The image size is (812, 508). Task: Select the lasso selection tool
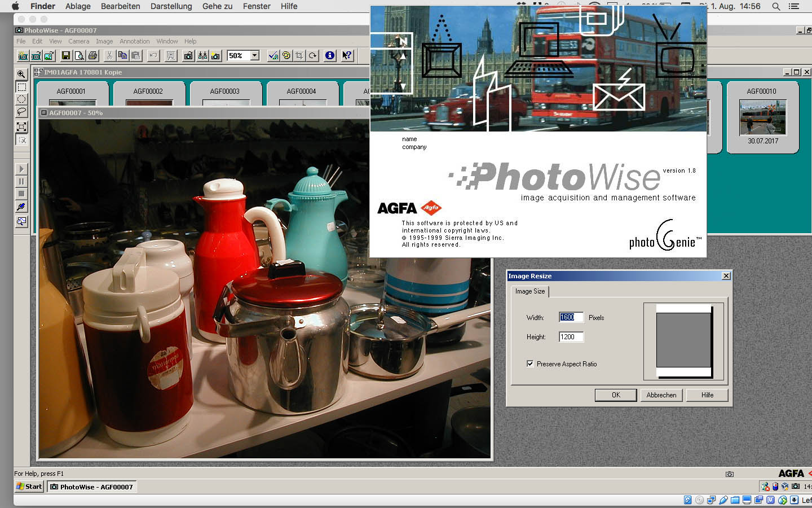(x=21, y=112)
